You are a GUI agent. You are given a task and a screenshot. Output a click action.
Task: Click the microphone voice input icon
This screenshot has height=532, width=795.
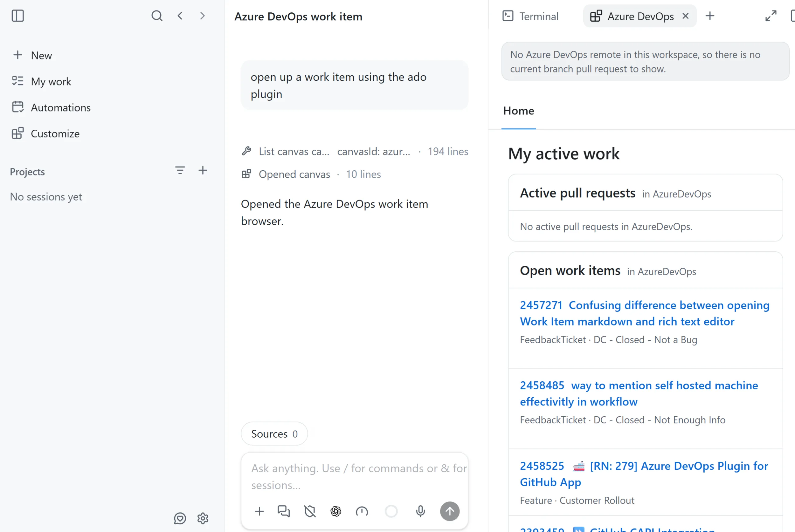pos(420,511)
